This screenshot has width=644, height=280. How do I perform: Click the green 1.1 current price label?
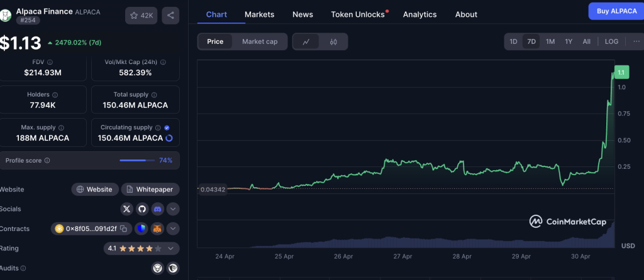pos(621,73)
